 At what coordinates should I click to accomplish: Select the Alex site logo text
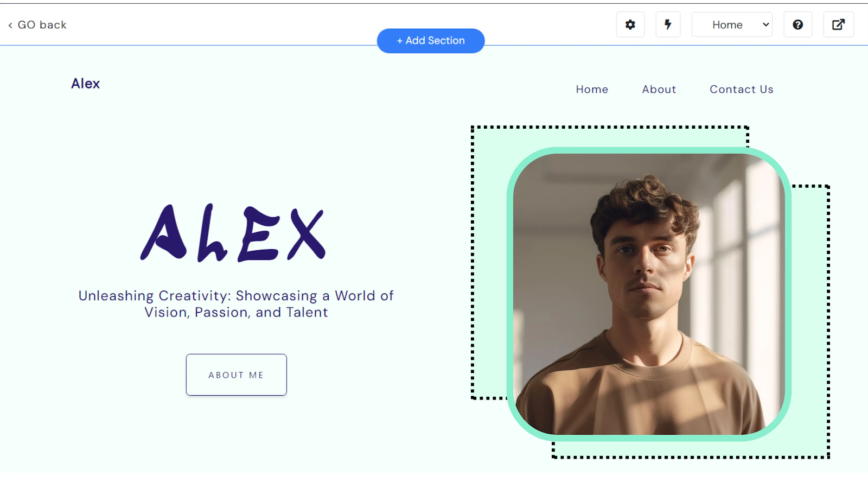(x=85, y=84)
